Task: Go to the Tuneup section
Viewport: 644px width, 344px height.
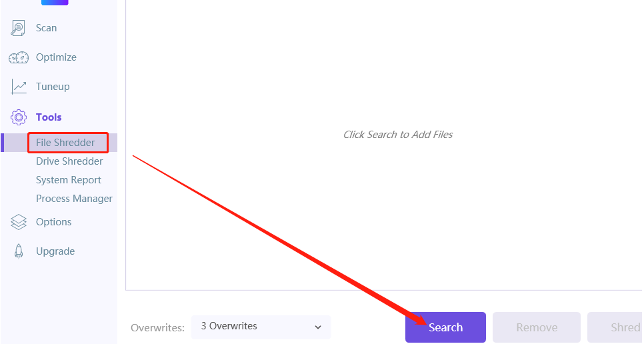Action: (x=53, y=87)
